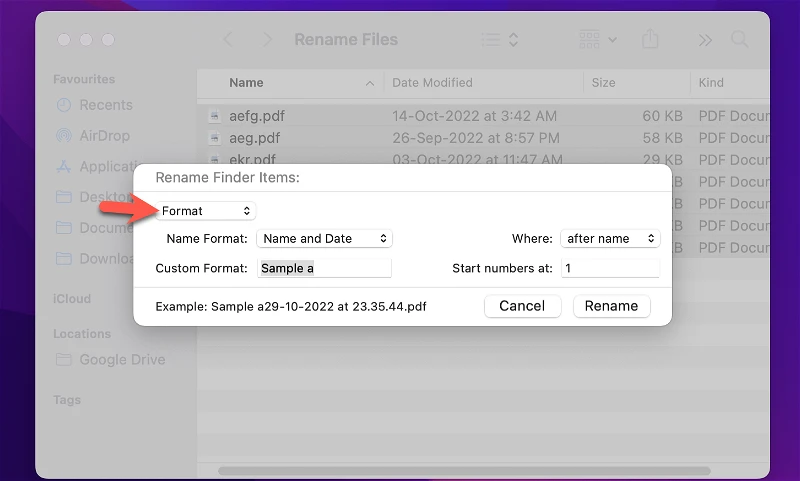Click the Desktop folder sidebar icon
Image resolution: width=800 pixels, height=481 pixels.
pos(64,197)
